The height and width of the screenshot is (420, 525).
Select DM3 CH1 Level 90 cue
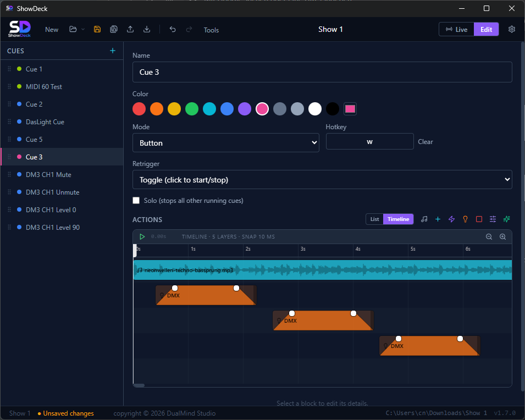click(62, 227)
